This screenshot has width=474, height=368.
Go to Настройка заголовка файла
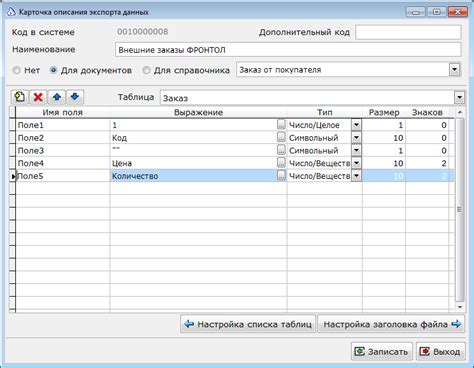(391, 324)
